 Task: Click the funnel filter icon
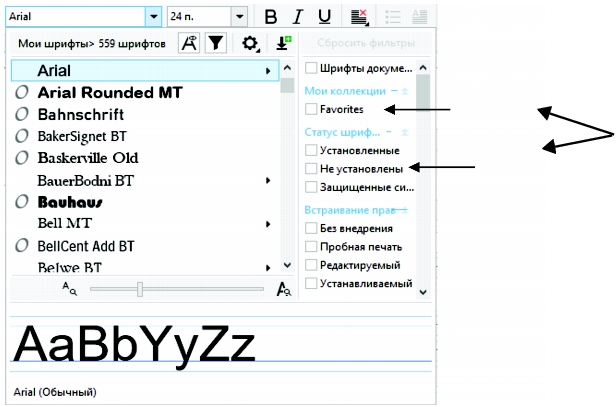(215, 43)
